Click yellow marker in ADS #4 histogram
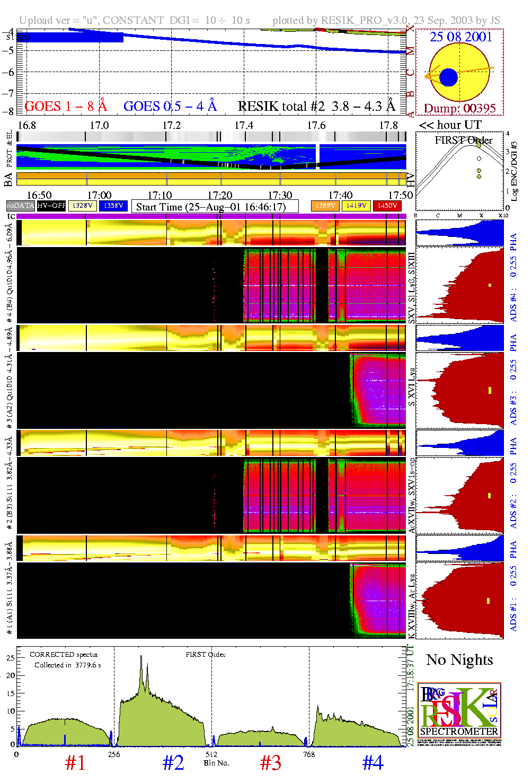The height and width of the screenshot is (783, 532). tap(490, 286)
